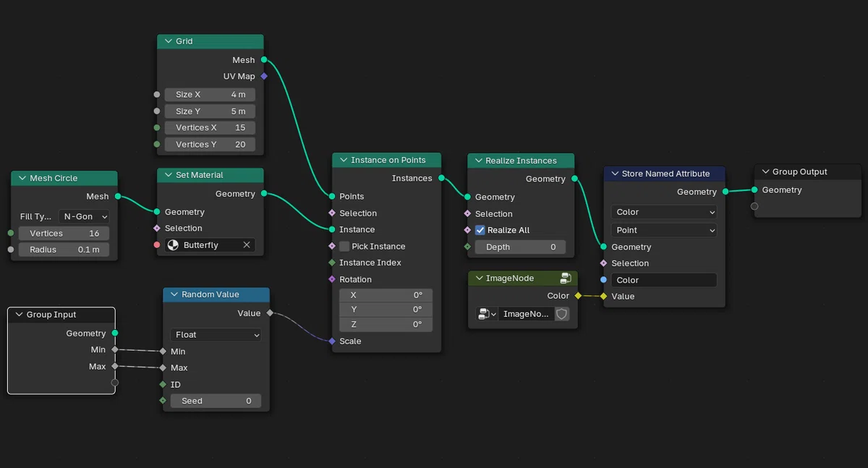Open the node group browse dropdown in ImageNode
The width and height of the screenshot is (868, 468).
487,314
